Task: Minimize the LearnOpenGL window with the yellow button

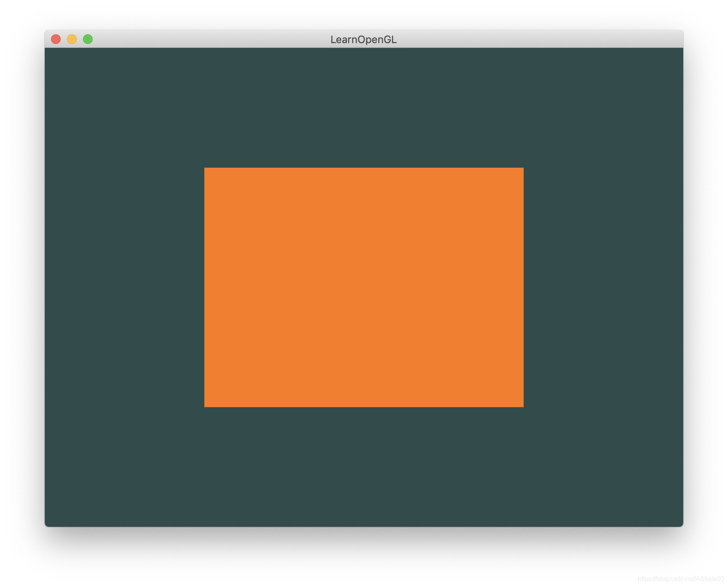Action: (72, 39)
